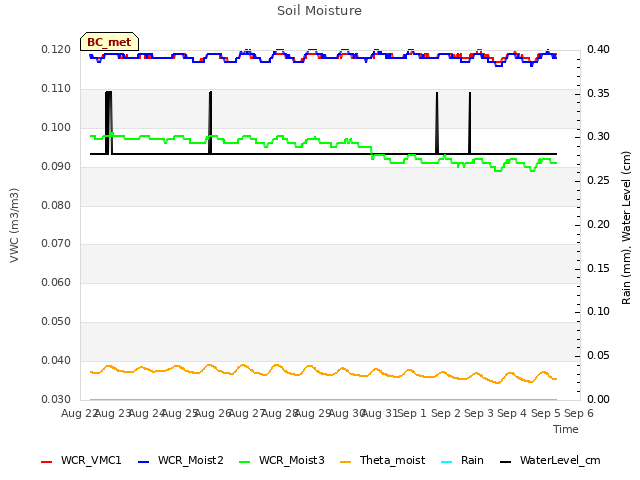This screenshot has height=480, width=640.
Task: Click the 0.050 left axis tick label
Action: pyautogui.click(x=56, y=322)
